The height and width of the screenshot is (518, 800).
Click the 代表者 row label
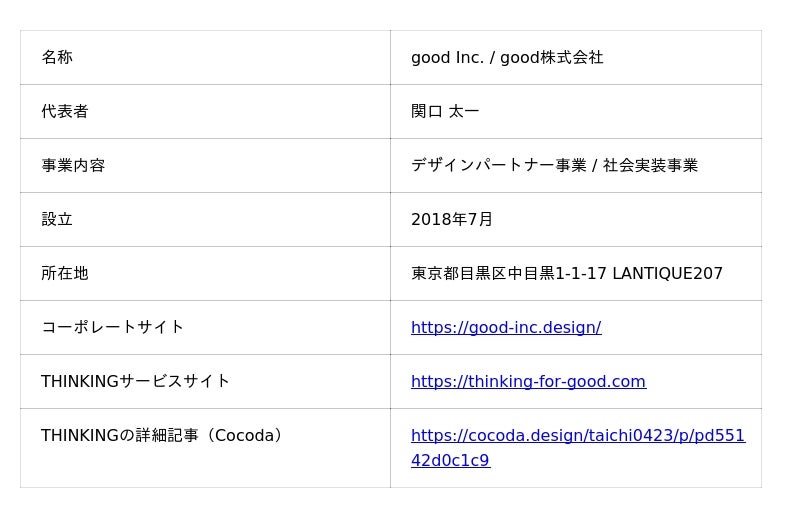pyautogui.click(x=65, y=112)
